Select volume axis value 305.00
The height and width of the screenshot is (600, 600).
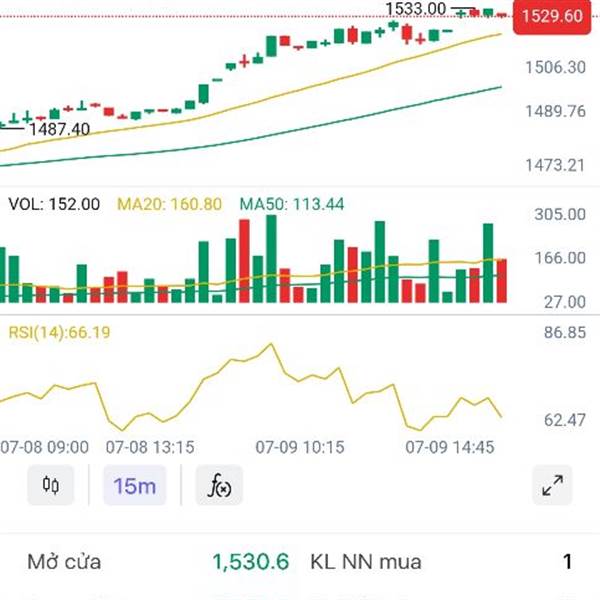click(x=560, y=214)
